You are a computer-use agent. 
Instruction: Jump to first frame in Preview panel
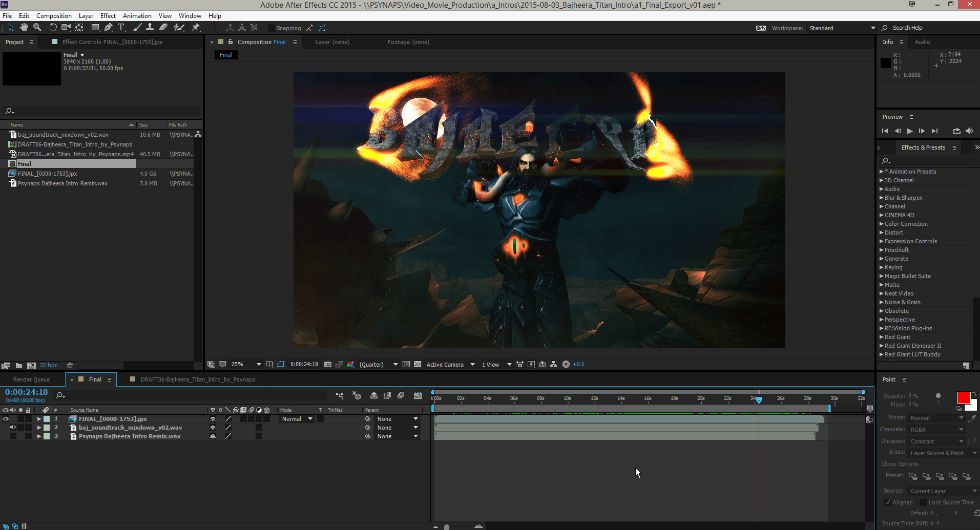(885, 131)
